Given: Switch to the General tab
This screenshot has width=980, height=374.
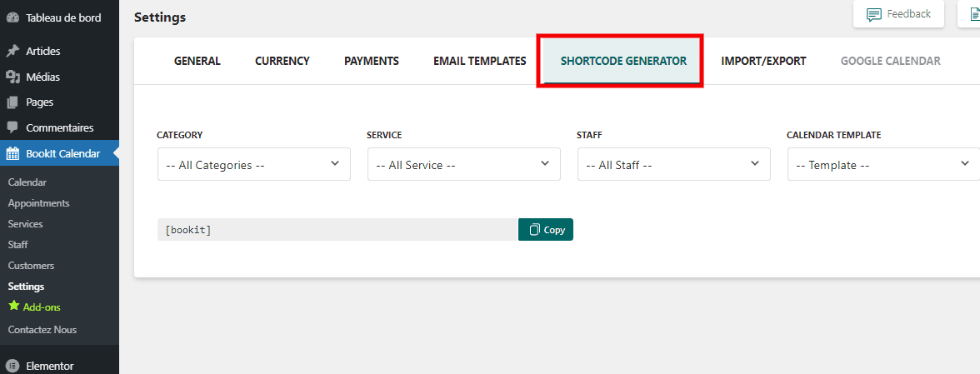Looking at the screenshot, I should (x=197, y=61).
